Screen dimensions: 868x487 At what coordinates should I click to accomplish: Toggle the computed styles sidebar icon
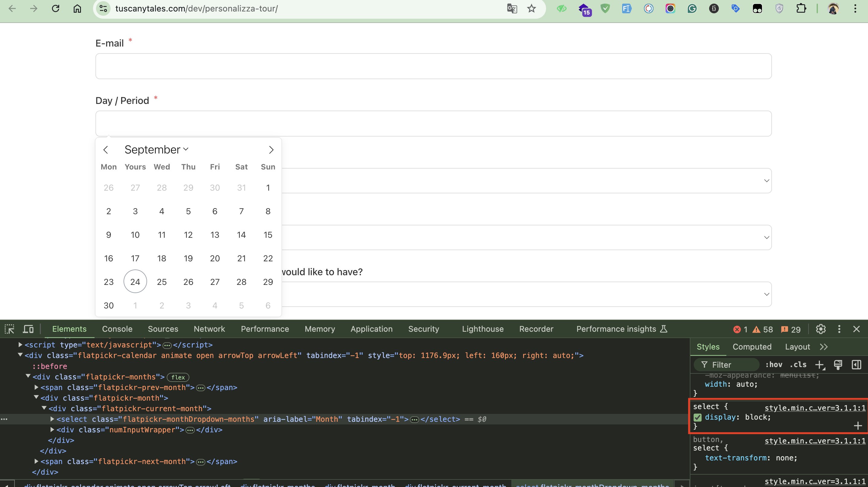tap(856, 365)
